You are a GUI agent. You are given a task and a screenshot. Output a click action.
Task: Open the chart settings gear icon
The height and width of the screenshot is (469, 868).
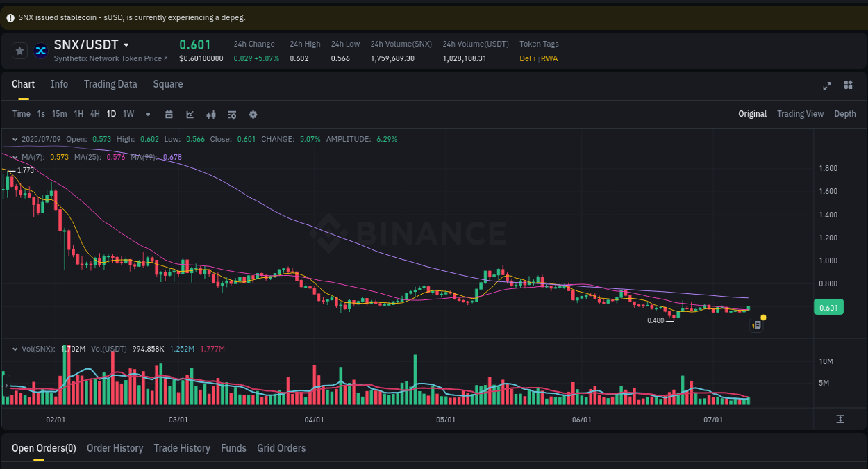click(253, 114)
